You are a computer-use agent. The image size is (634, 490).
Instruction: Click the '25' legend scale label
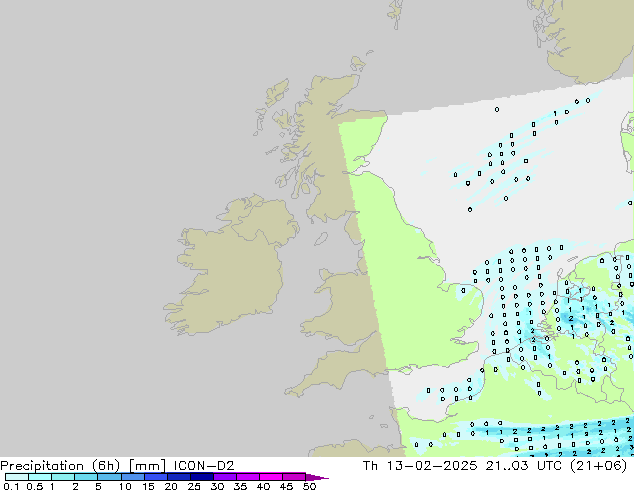(x=194, y=486)
